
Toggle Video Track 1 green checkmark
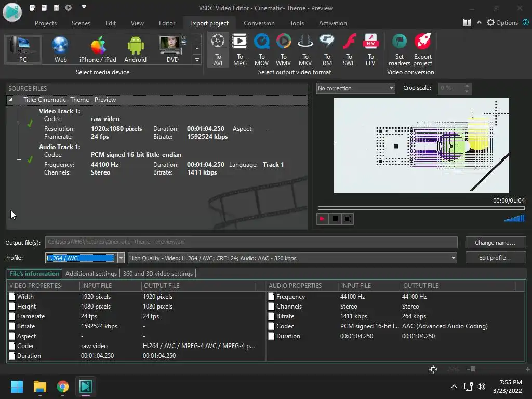click(x=30, y=124)
